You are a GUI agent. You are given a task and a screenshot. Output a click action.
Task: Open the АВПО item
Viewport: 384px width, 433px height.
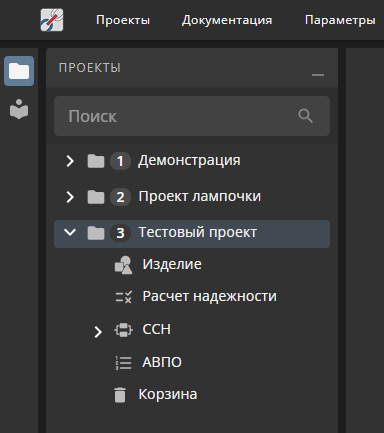(x=162, y=362)
